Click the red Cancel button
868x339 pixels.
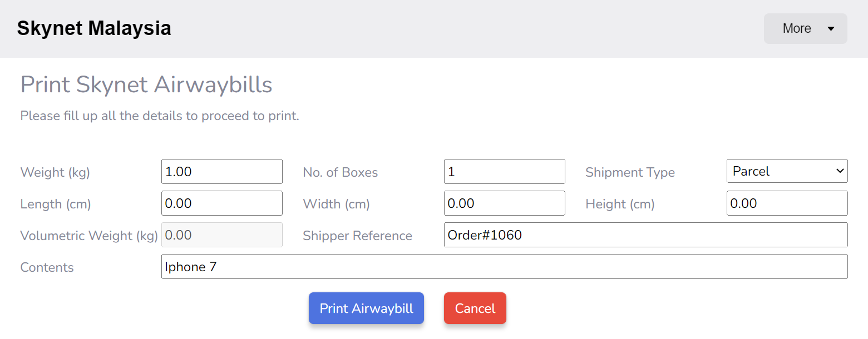475,308
